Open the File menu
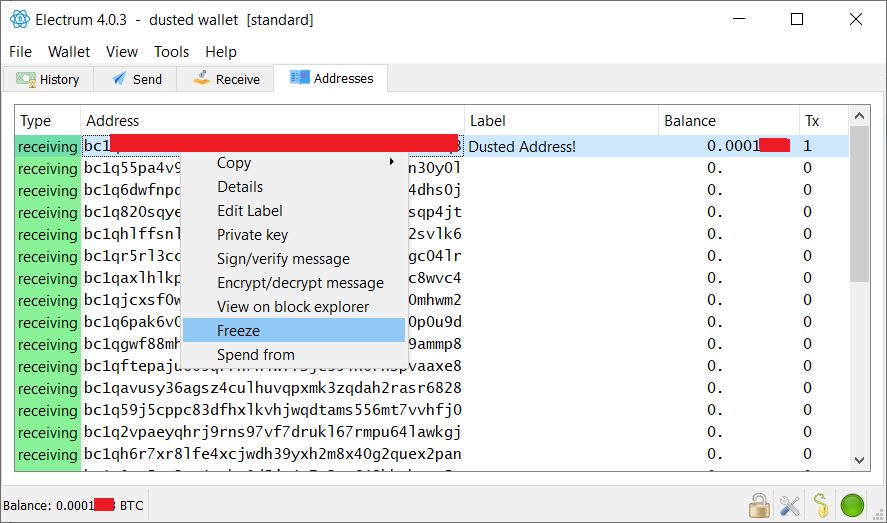The height and width of the screenshot is (523, 887). (x=20, y=52)
